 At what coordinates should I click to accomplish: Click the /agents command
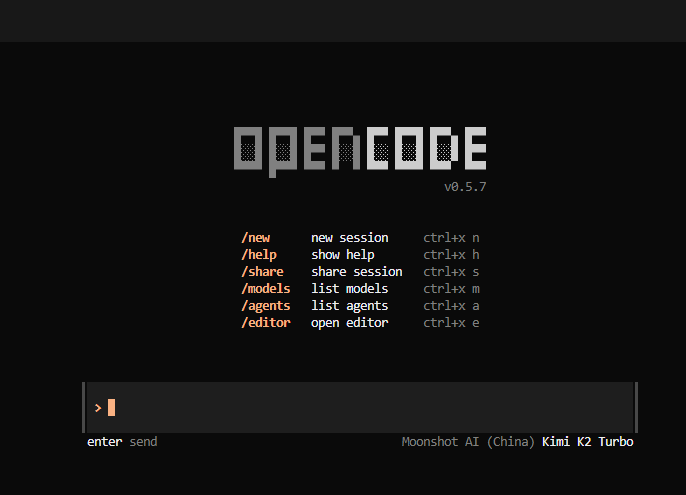click(266, 306)
